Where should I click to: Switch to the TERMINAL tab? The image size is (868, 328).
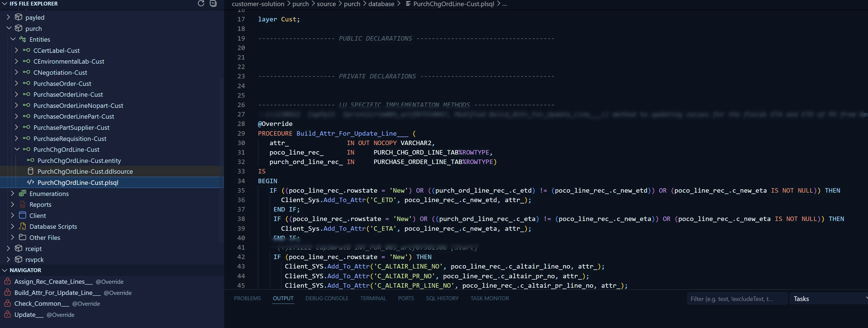[373, 298]
